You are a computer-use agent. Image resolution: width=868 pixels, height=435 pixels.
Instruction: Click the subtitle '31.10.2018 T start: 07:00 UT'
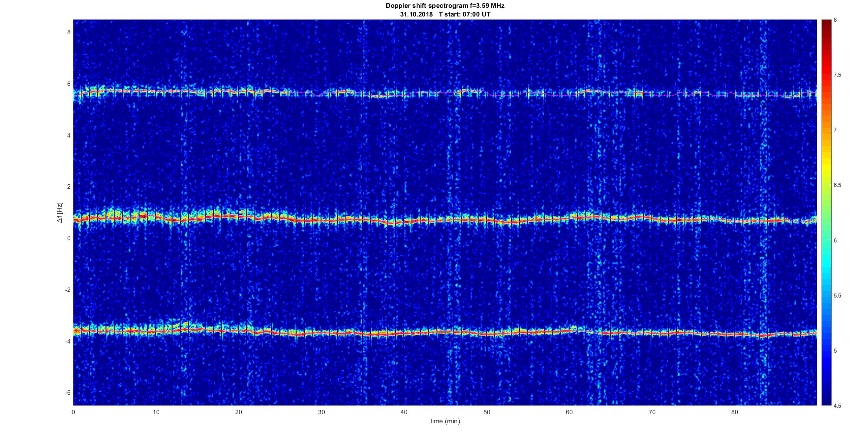[x=445, y=14]
